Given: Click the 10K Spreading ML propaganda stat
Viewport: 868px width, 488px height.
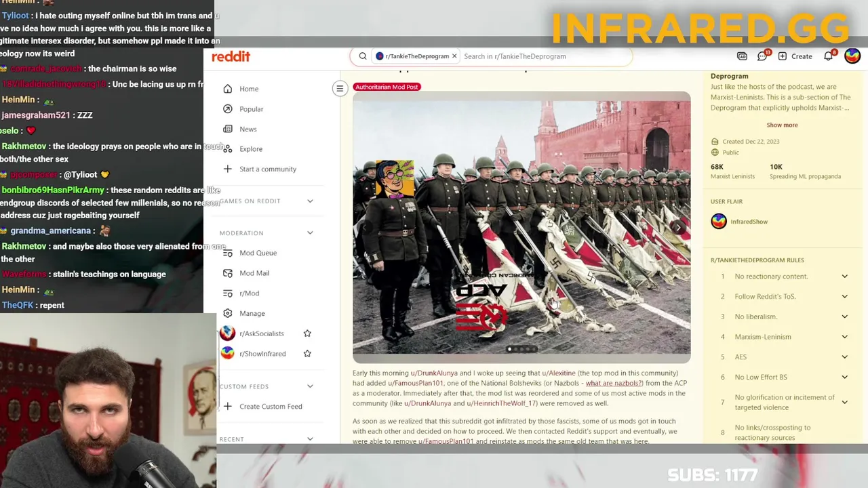Looking at the screenshot, I should click(x=805, y=171).
